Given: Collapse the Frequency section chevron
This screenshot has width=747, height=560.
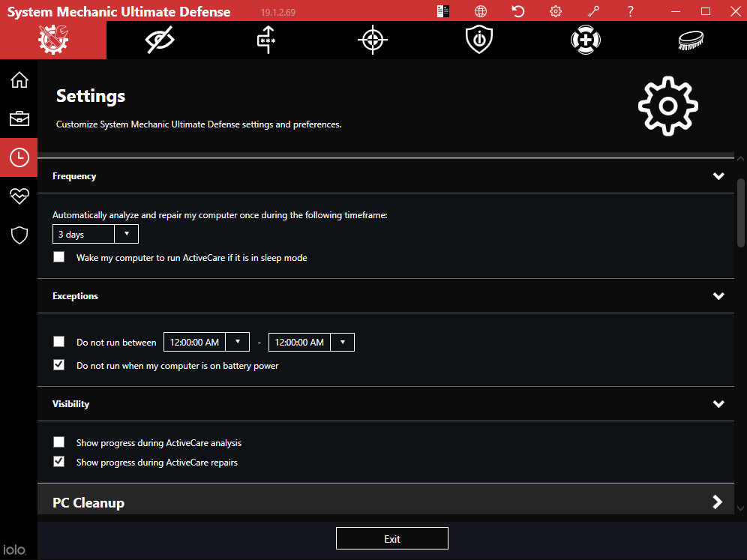Looking at the screenshot, I should (718, 176).
